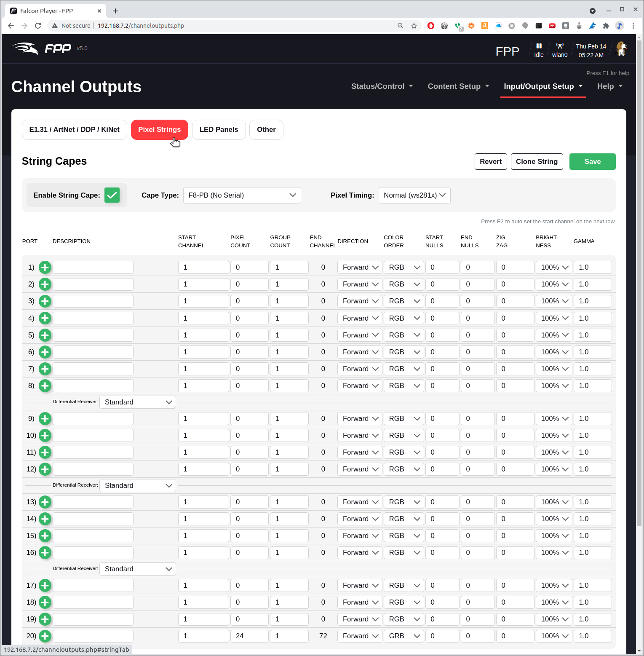The width and height of the screenshot is (644, 656).
Task: Switch to the LED Panels tab
Action: [219, 130]
